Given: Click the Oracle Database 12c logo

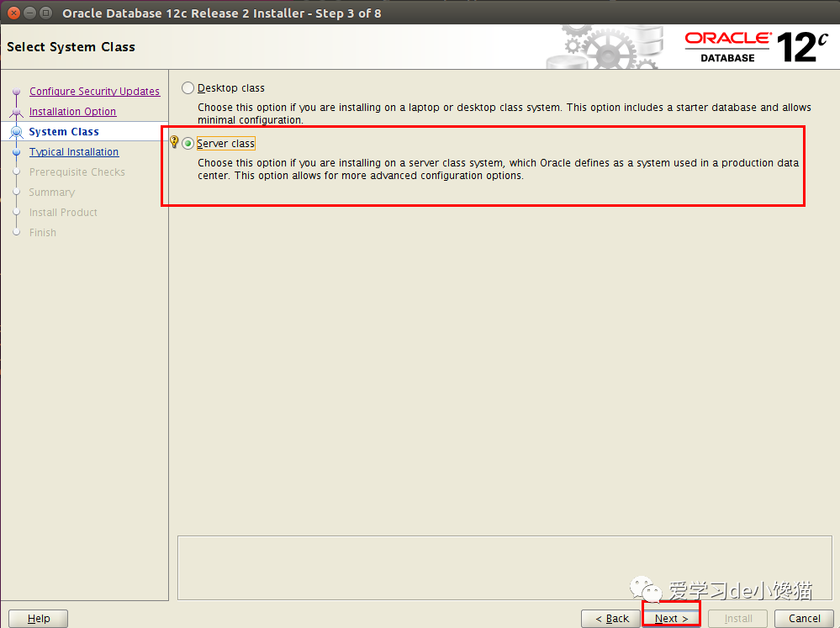Looking at the screenshot, I should click(x=757, y=47).
